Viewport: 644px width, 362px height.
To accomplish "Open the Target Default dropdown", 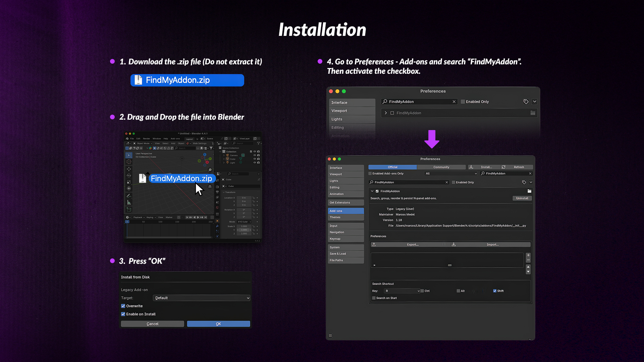I will pyautogui.click(x=202, y=298).
